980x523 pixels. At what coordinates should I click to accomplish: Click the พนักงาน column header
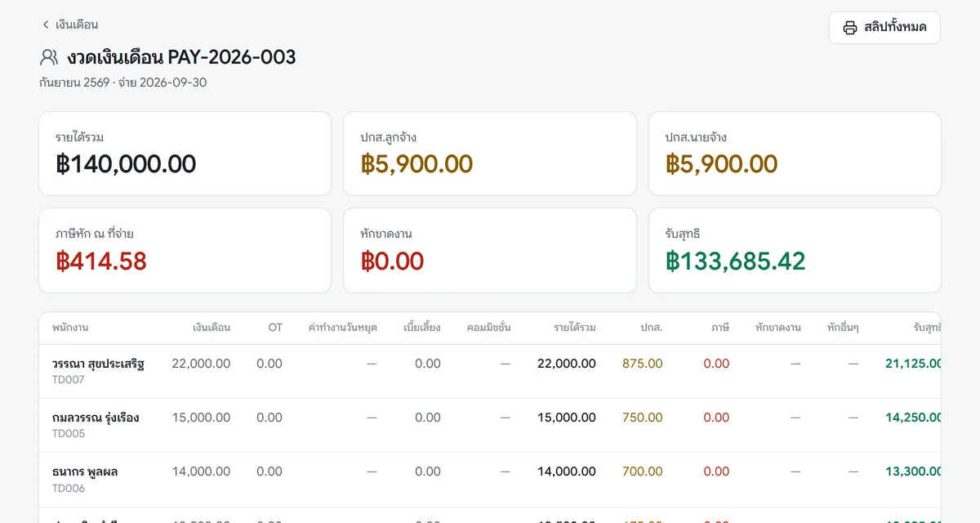[70, 328]
